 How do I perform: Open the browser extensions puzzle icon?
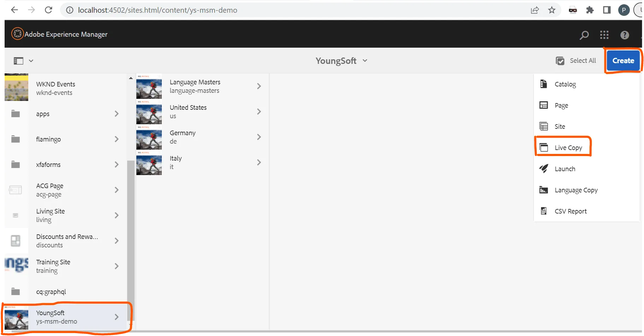(590, 10)
